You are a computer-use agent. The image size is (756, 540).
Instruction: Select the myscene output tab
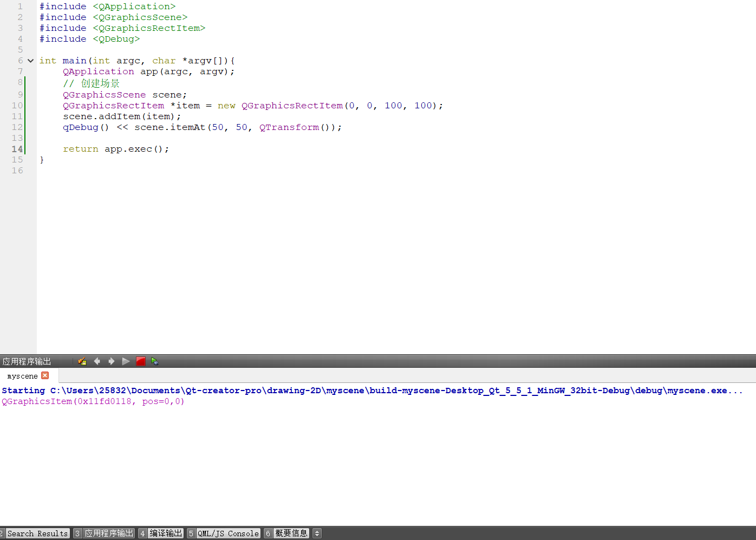pyautogui.click(x=23, y=376)
